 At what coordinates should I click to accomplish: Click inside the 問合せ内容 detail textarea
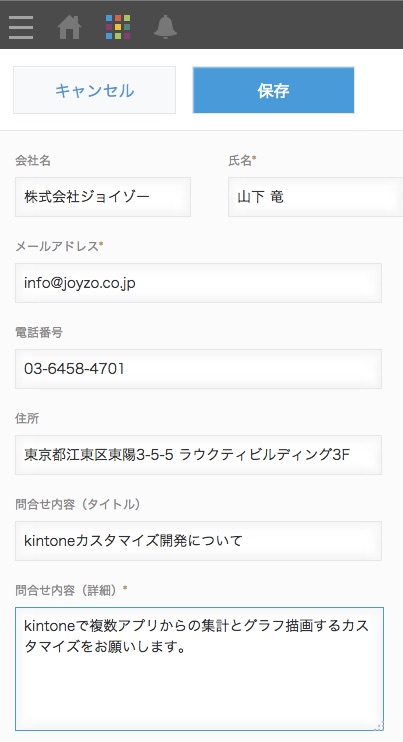pyautogui.click(x=199, y=669)
